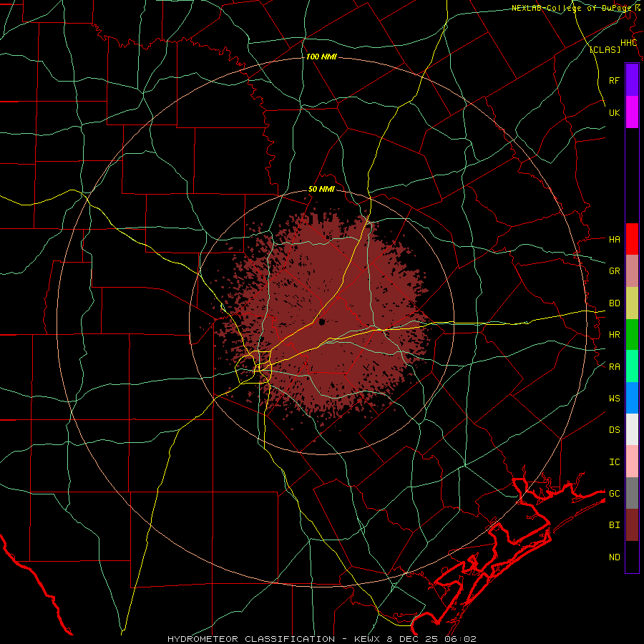The height and width of the screenshot is (644, 644).
Task: Click the HR legend label
Action: (614, 335)
